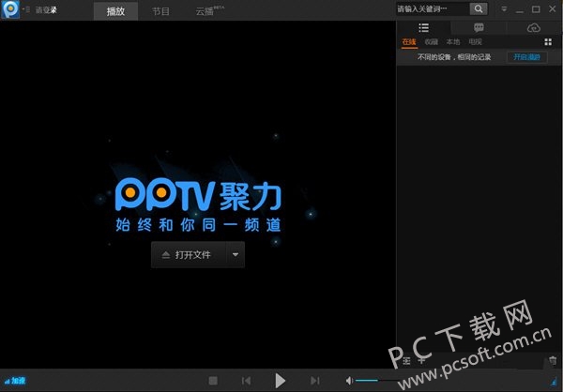Click the playlist trash delete icon
This screenshot has height=392, width=563.
coord(553,360)
